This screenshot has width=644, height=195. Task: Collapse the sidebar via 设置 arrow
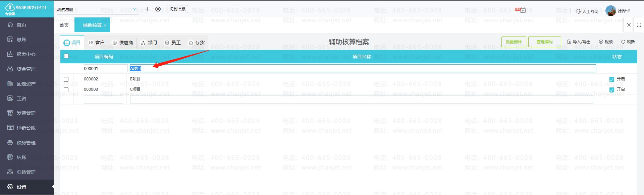[x=52, y=187]
